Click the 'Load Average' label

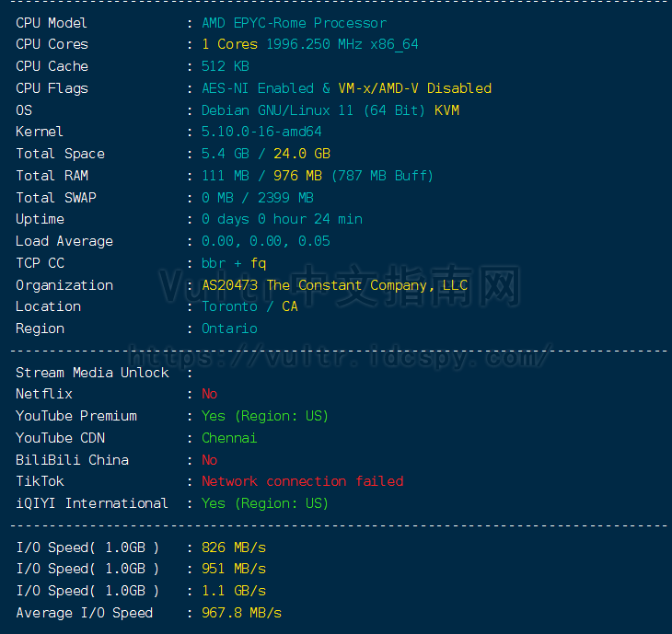coord(64,241)
